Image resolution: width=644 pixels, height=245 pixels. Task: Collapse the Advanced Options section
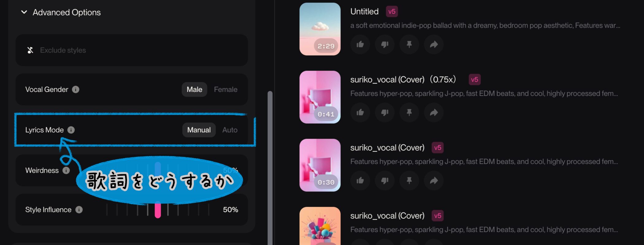24,12
